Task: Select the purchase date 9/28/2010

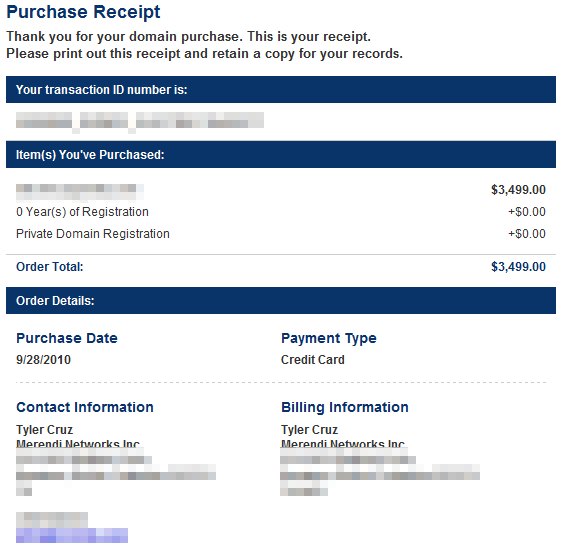Action: pyautogui.click(x=43, y=359)
